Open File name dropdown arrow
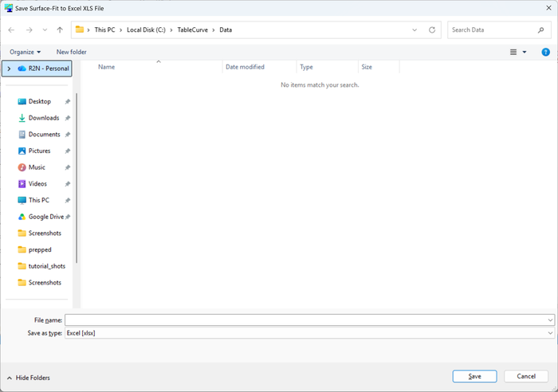The width and height of the screenshot is (558, 392). point(550,320)
